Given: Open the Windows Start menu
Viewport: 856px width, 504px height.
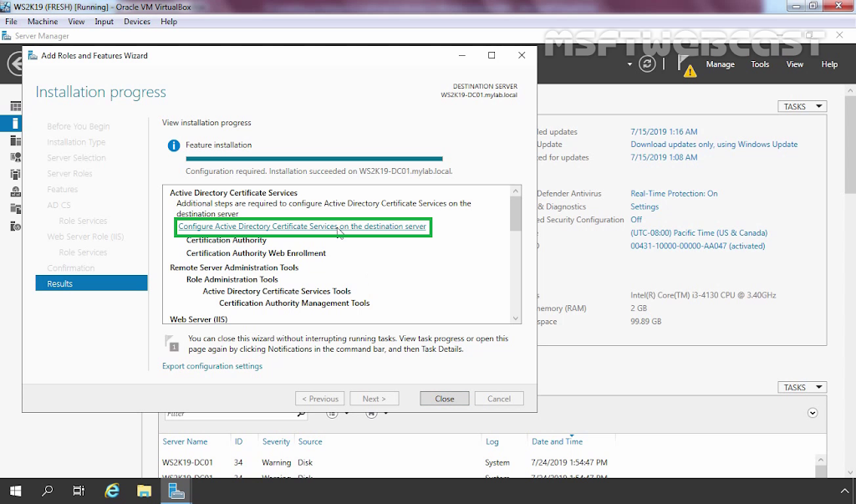Looking at the screenshot, I should [15, 491].
